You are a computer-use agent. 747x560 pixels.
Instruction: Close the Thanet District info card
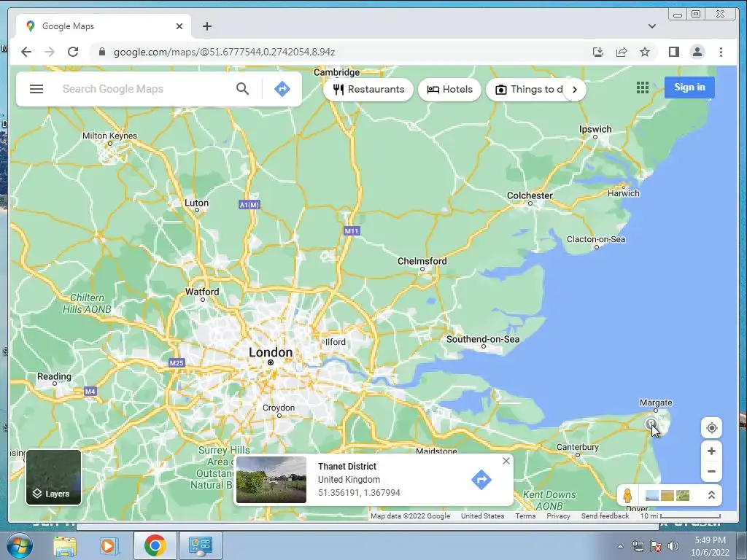(506, 461)
